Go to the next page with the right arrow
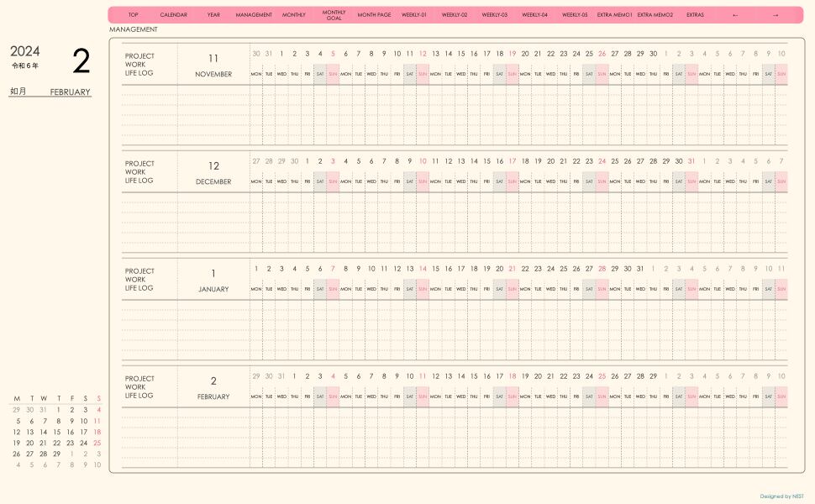This screenshot has height=504, width=815. coord(776,15)
